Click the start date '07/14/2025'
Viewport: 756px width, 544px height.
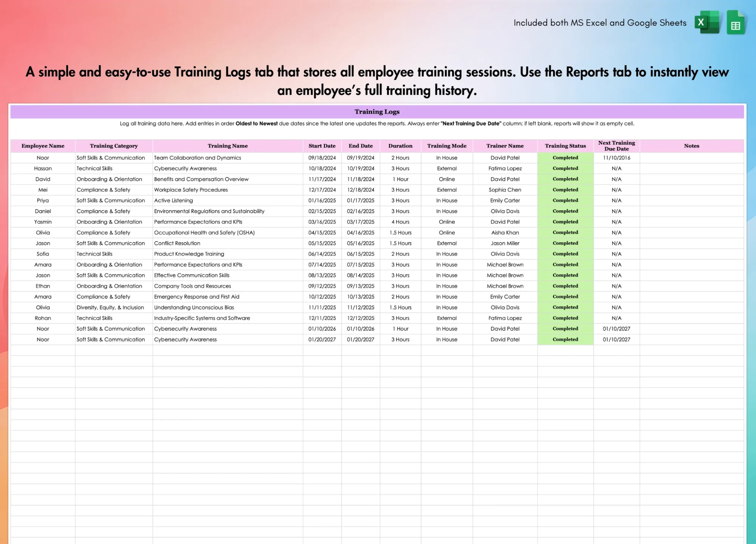click(x=322, y=265)
